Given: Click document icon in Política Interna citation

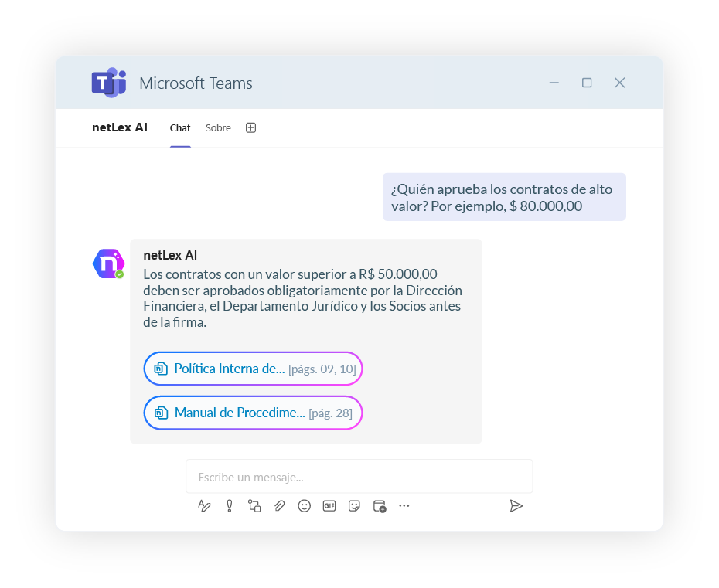Looking at the screenshot, I should (161, 369).
